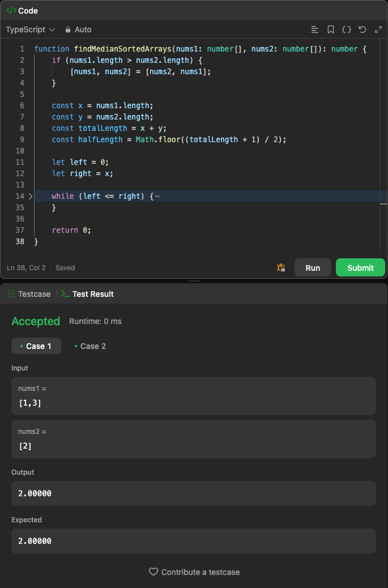Image resolution: width=388 pixels, height=588 pixels.
Task: Select the Test Result tab
Action: 87,294
